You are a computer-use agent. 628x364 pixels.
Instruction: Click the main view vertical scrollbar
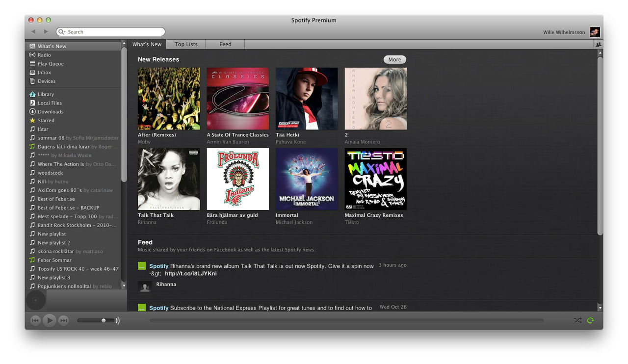pyautogui.click(x=600, y=145)
